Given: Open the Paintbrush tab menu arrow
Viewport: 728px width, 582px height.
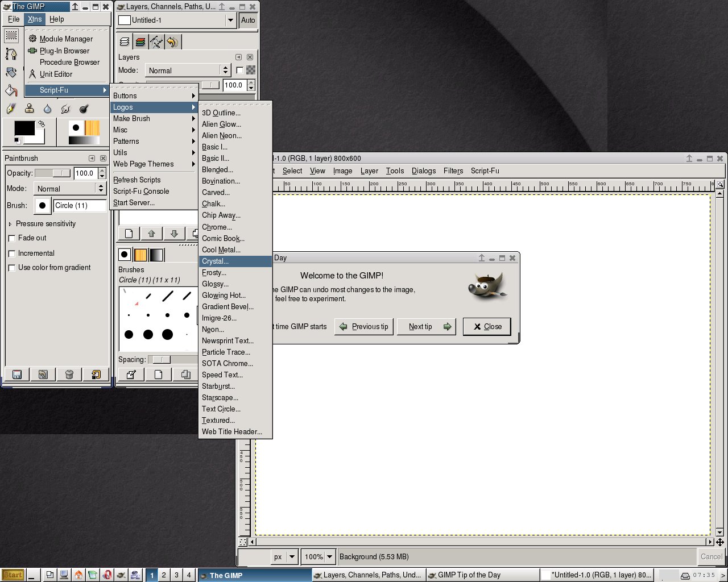Looking at the screenshot, I should point(92,158).
